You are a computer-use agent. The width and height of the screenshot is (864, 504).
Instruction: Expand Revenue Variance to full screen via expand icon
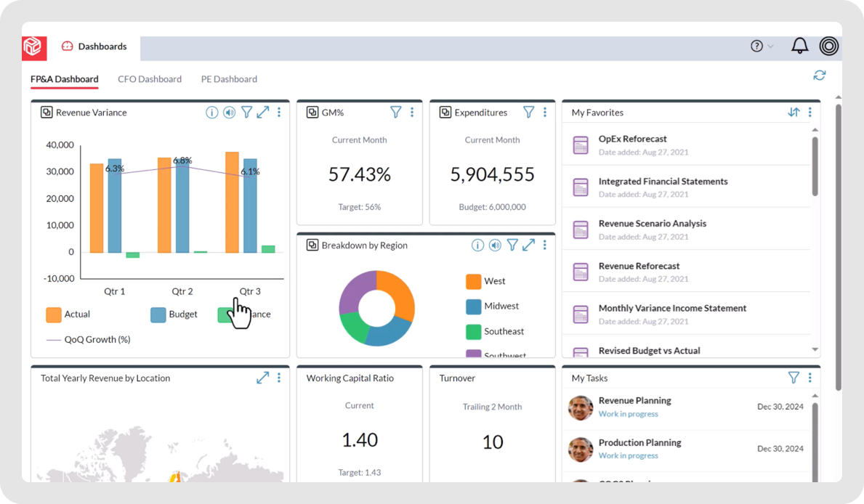point(263,112)
